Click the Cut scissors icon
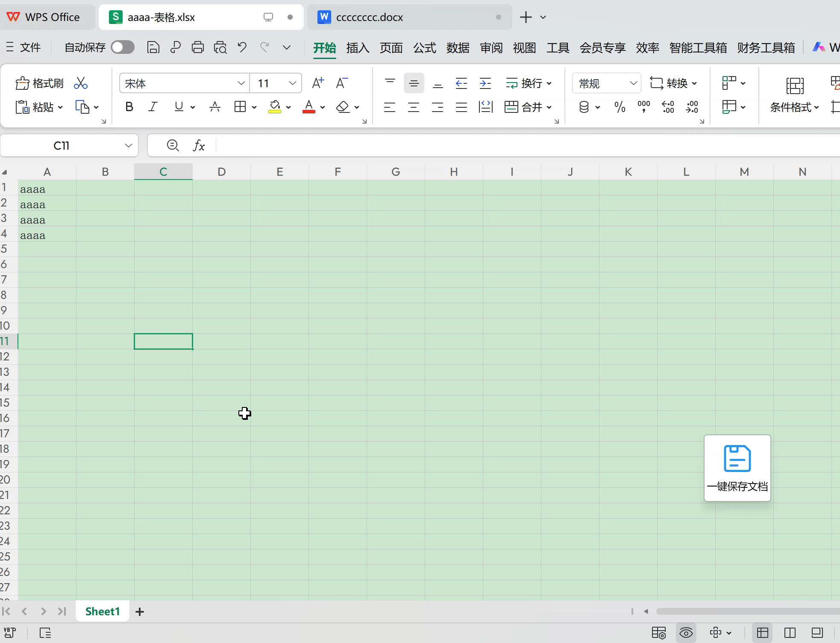Viewport: 840px width, 643px height. pyautogui.click(x=80, y=83)
